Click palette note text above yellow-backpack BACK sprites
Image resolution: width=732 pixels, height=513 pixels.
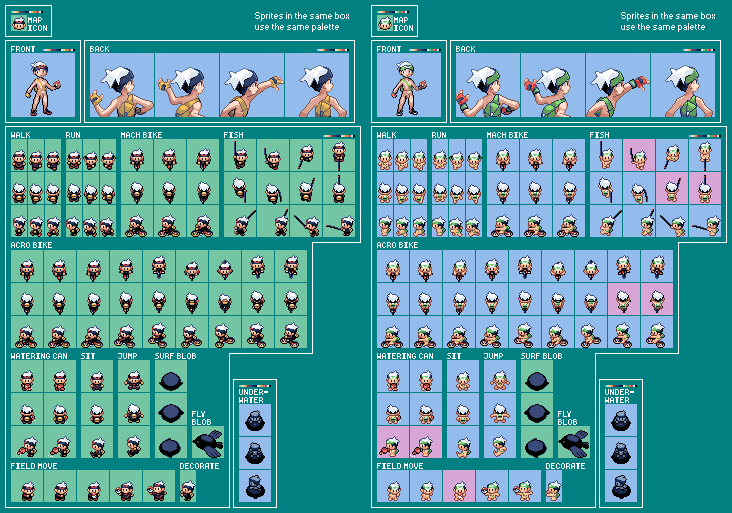click(302, 21)
